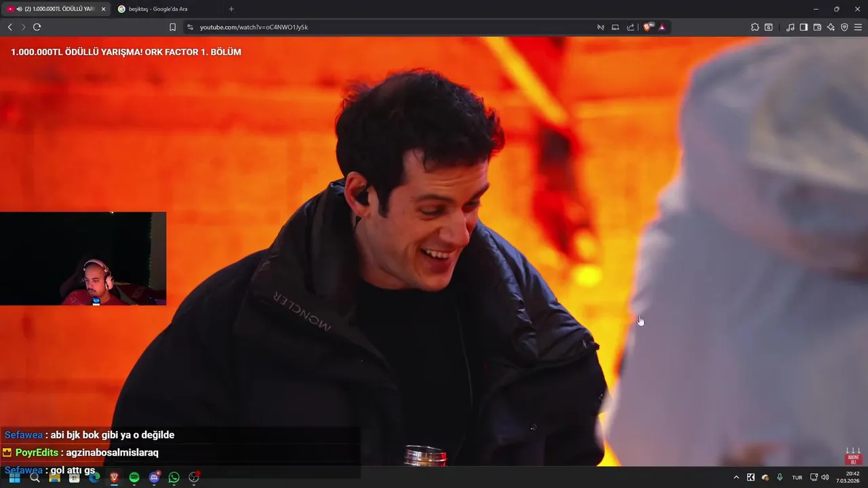Switch to the 1.000.000TL ÖDÜLLÜ YouTube tab
This screenshot has width=868, height=488.
coord(56,9)
